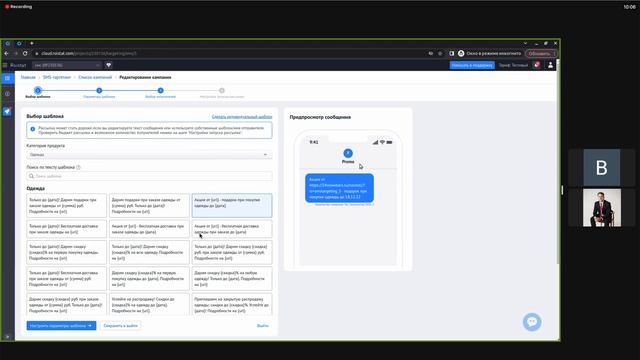Click the Обновить browser update button
Viewport: 640px width, 360px height.
pos(540,53)
